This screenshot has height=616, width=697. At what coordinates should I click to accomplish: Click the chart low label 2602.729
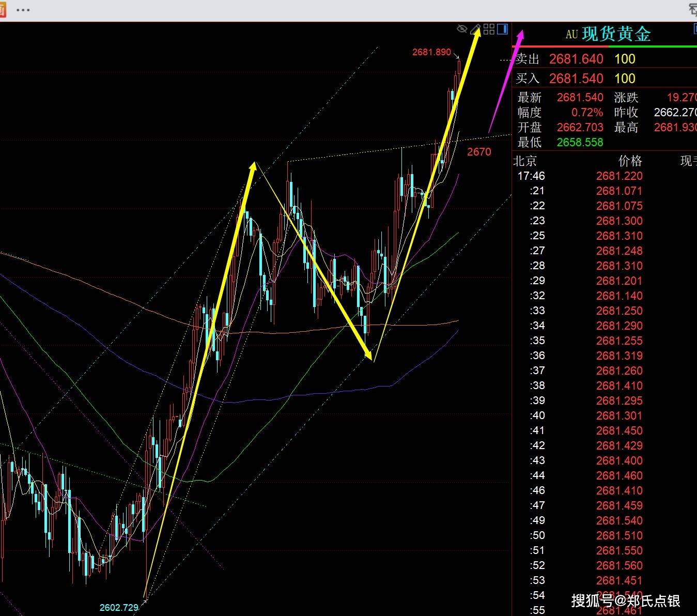pyautogui.click(x=119, y=607)
